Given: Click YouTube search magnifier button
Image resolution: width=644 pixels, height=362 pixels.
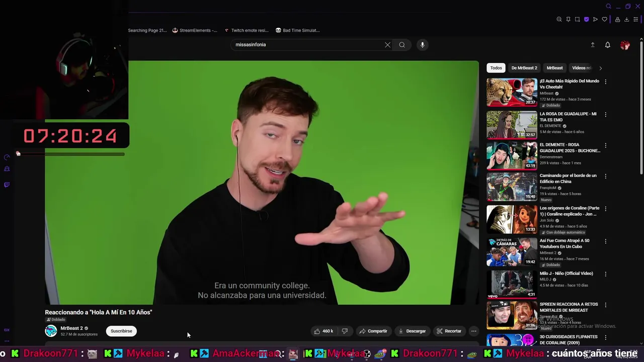Looking at the screenshot, I should 402,45.
